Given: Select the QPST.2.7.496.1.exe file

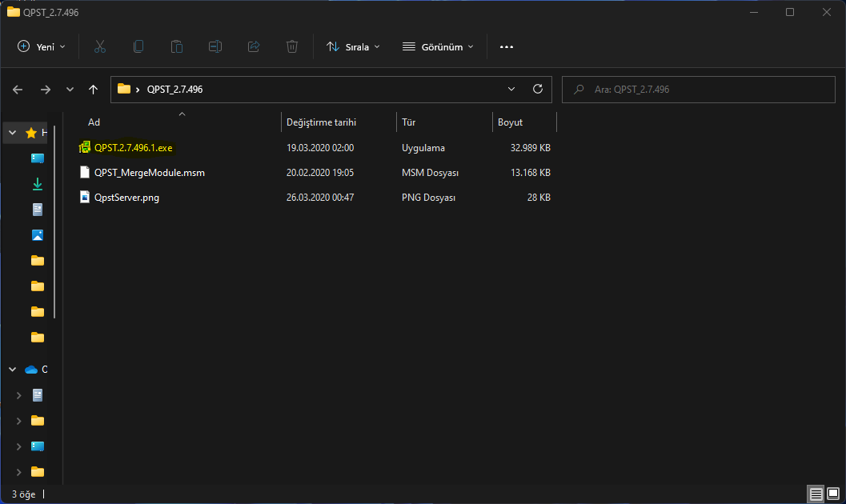Looking at the screenshot, I should pyautogui.click(x=133, y=147).
